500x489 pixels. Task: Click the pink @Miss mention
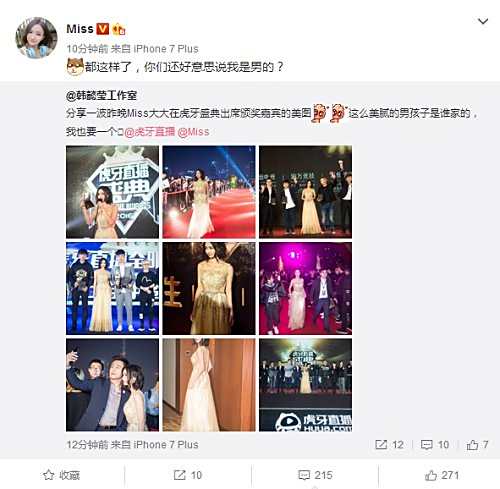coord(194,132)
